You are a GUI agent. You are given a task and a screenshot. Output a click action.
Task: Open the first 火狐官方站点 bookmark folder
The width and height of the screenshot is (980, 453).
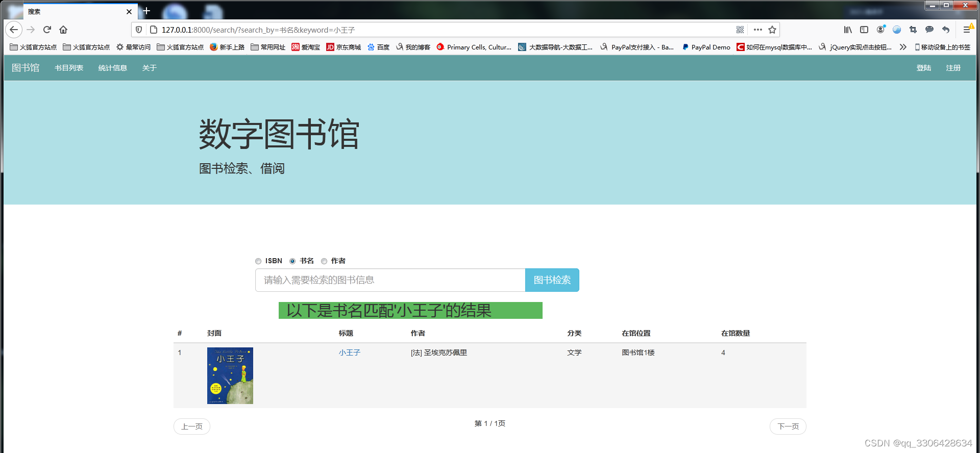33,47
